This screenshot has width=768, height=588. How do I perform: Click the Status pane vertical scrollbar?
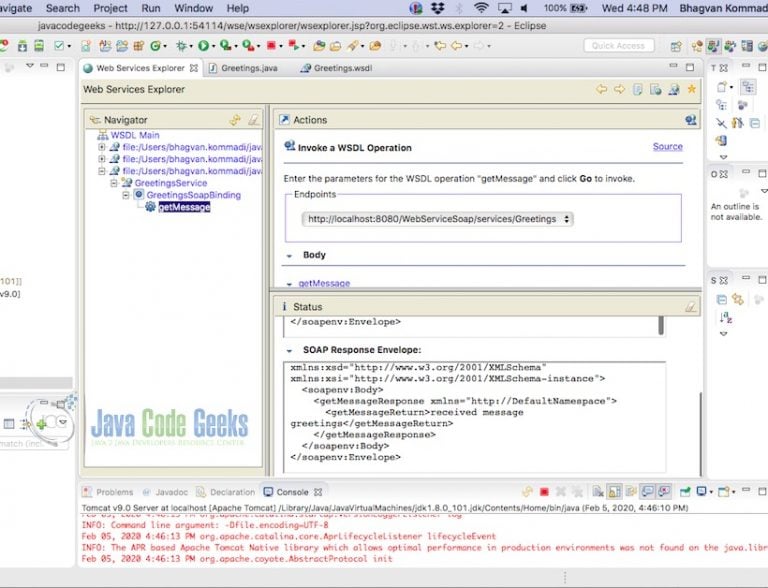coord(700,434)
